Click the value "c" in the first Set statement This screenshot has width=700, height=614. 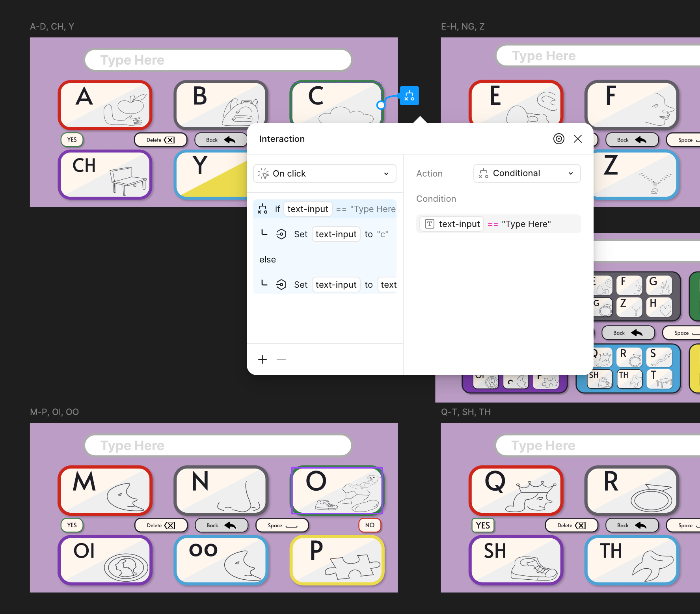[383, 234]
